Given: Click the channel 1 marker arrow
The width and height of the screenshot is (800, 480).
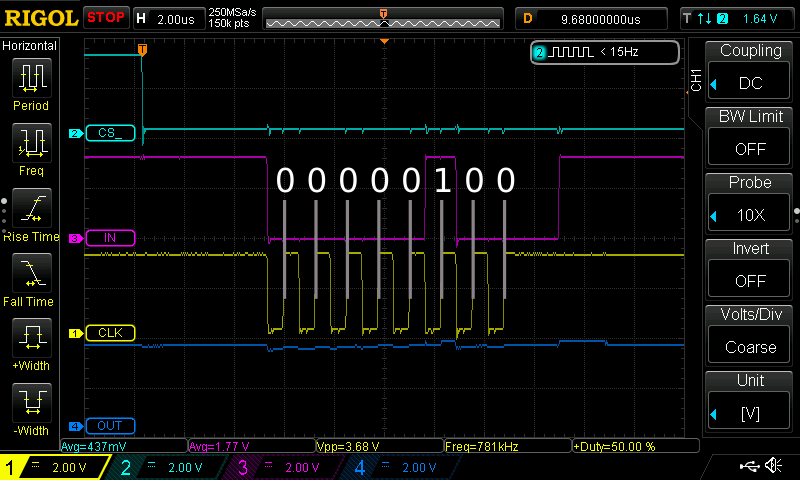Looking at the screenshot, I should [76, 333].
